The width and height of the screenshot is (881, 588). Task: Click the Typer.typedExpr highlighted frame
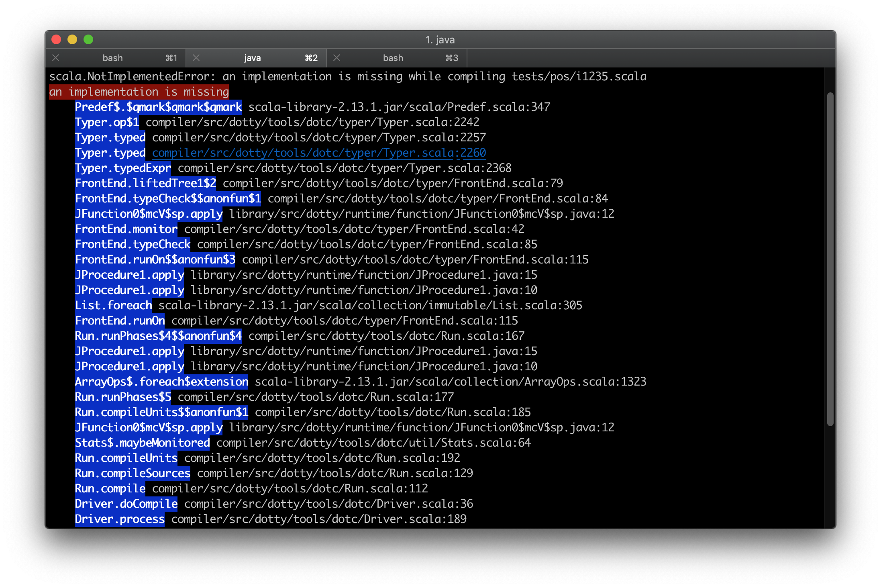[123, 168]
